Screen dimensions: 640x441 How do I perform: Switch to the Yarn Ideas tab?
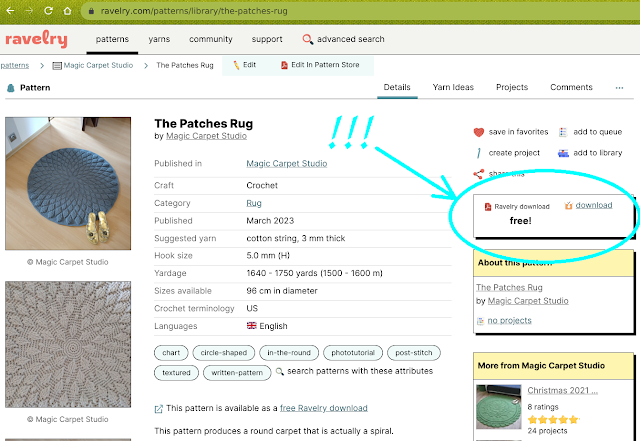point(453,87)
